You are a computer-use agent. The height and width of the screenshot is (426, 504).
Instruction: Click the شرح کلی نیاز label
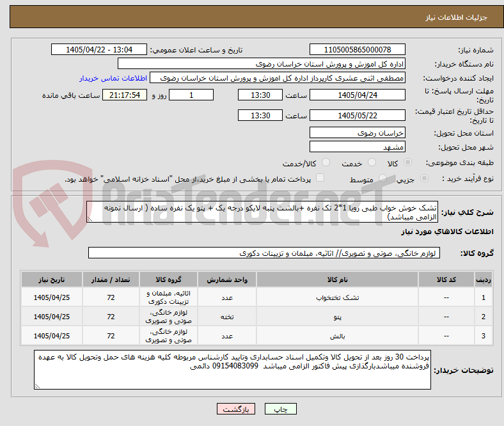468,212
